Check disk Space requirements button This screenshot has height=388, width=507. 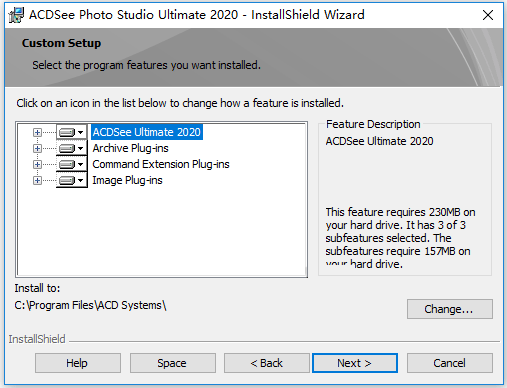(173, 363)
